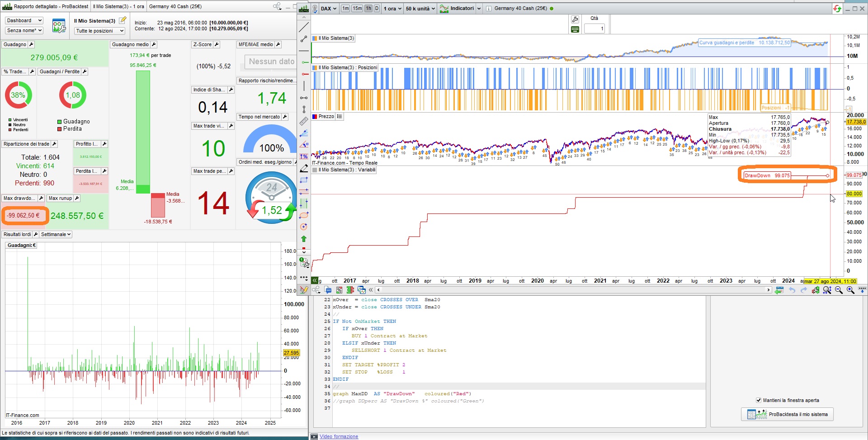Open the DAX instrument menu
Image resolution: width=868 pixels, height=440 pixels.
(329, 9)
